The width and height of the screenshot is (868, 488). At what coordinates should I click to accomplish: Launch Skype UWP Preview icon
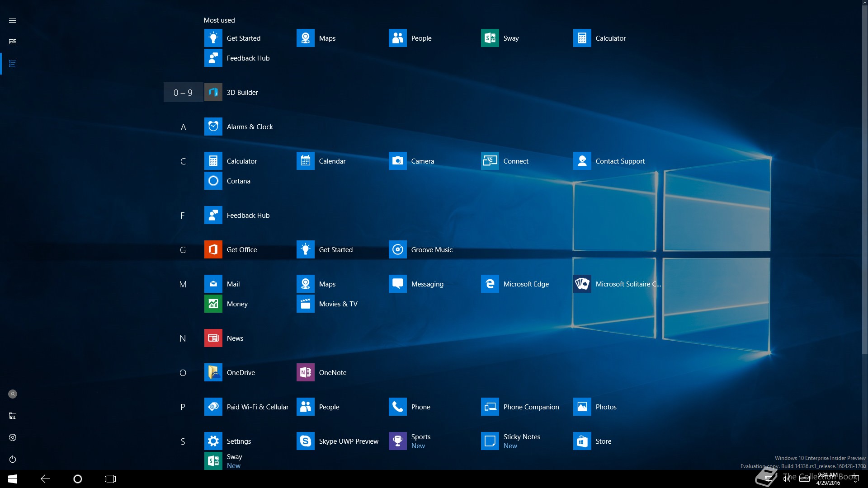point(305,441)
